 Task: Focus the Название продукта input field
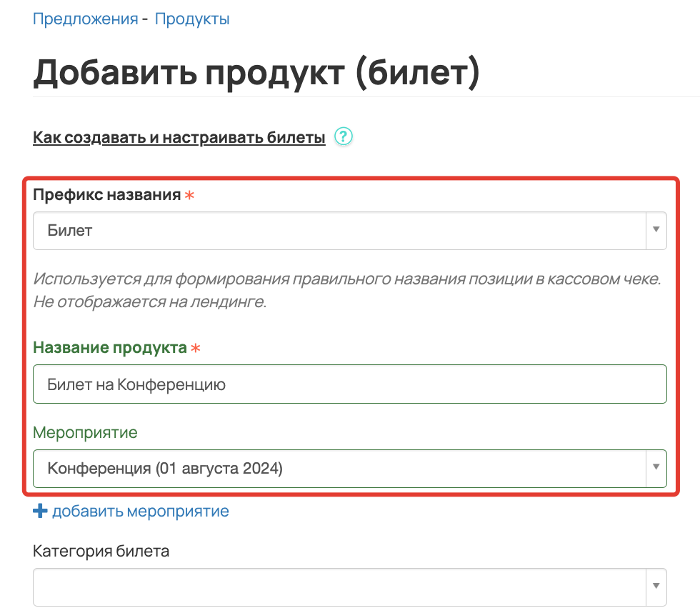tap(349, 384)
